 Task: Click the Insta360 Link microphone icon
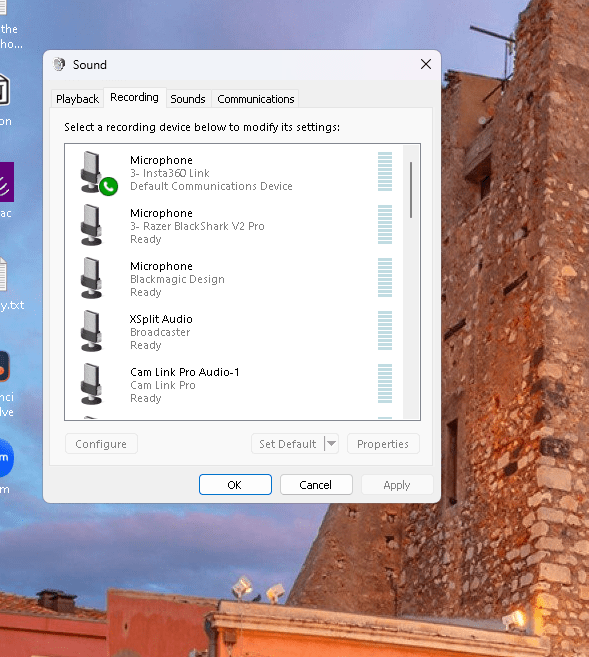pos(92,172)
